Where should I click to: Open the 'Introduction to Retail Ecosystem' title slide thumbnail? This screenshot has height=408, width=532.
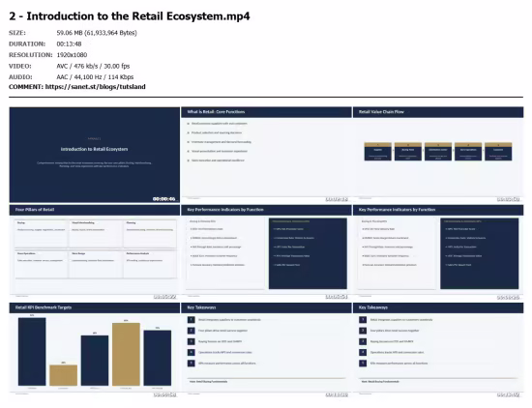[x=95, y=155]
